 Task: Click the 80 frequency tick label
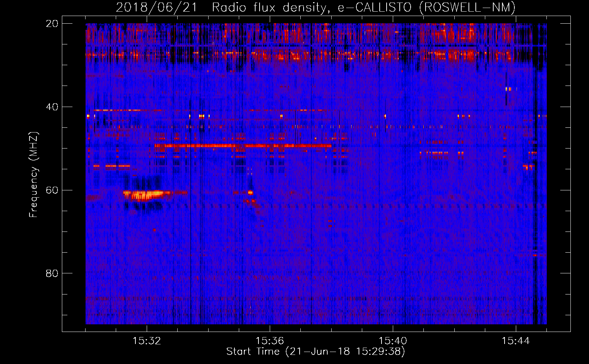click(x=52, y=273)
